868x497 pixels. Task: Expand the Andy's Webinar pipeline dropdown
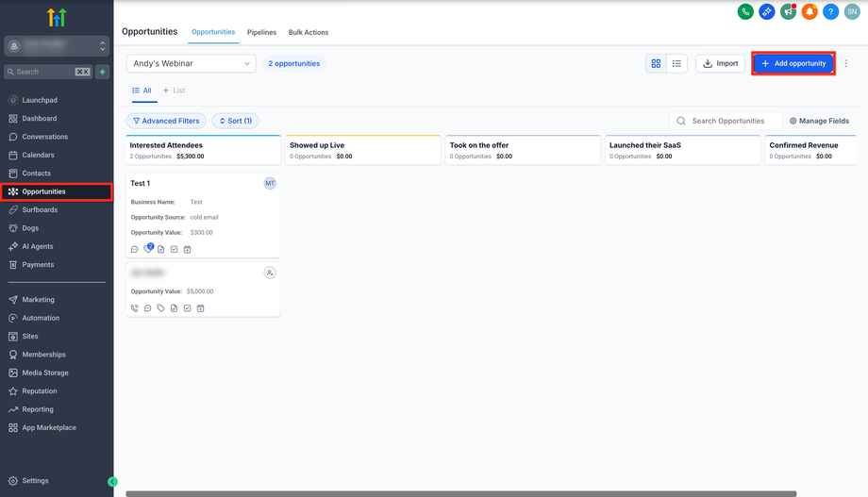click(x=192, y=63)
